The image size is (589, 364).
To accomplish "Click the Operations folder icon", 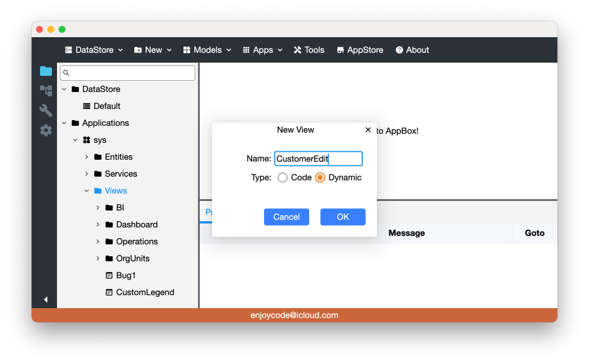I will [x=109, y=241].
